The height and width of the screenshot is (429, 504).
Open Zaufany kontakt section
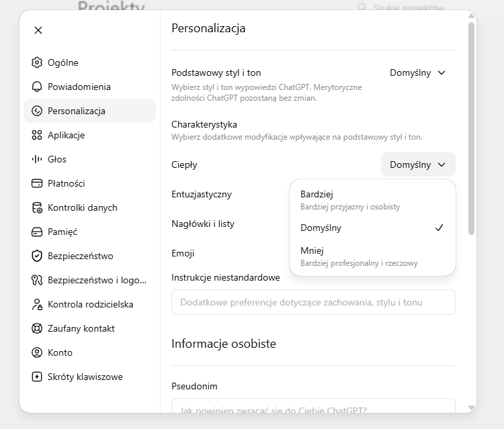(x=89, y=328)
